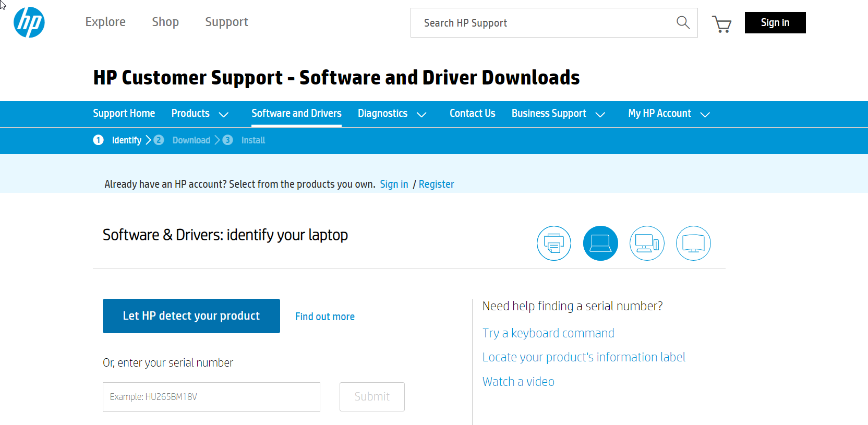Screen dimensions: 868x425
Task: Select the laptop product type icon
Action: (600, 243)
